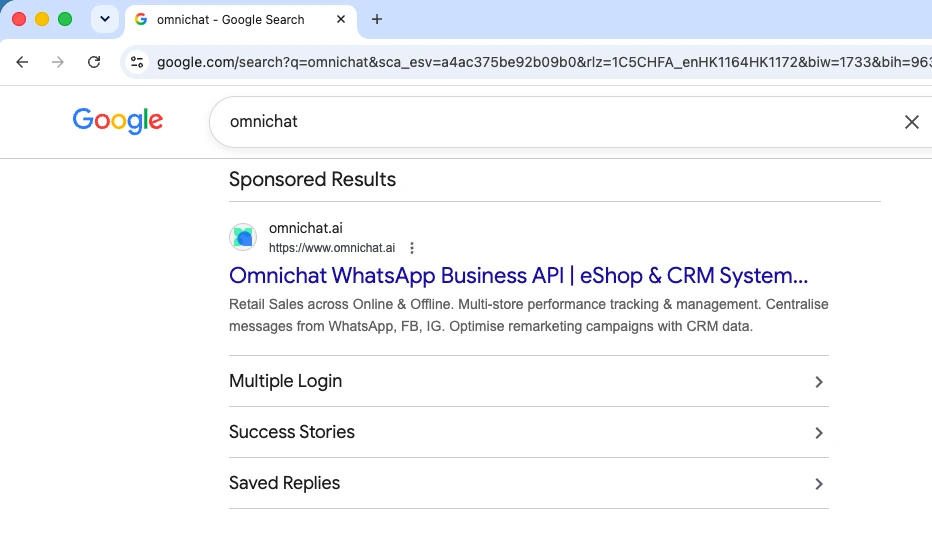Close the omnichat Google Search tab
The height and width of the screenshot is (535, 932).
point(341,20)
